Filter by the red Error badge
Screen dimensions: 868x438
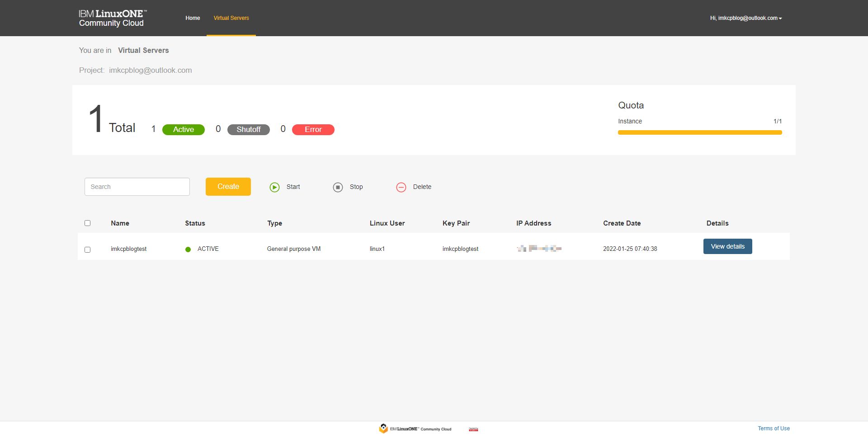[x=313, y=130]
